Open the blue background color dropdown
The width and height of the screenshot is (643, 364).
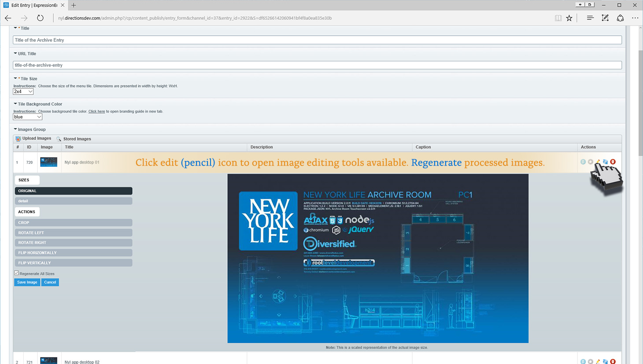coord(27,117)
